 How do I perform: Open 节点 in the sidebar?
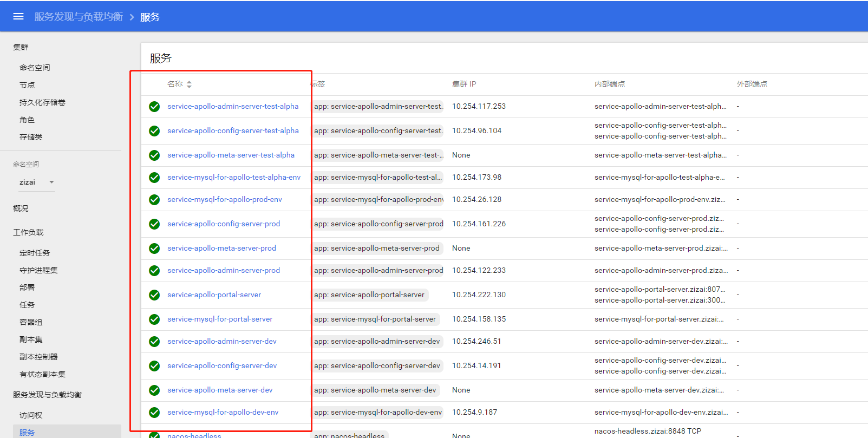pyautogui.click(x=27, y=85)
